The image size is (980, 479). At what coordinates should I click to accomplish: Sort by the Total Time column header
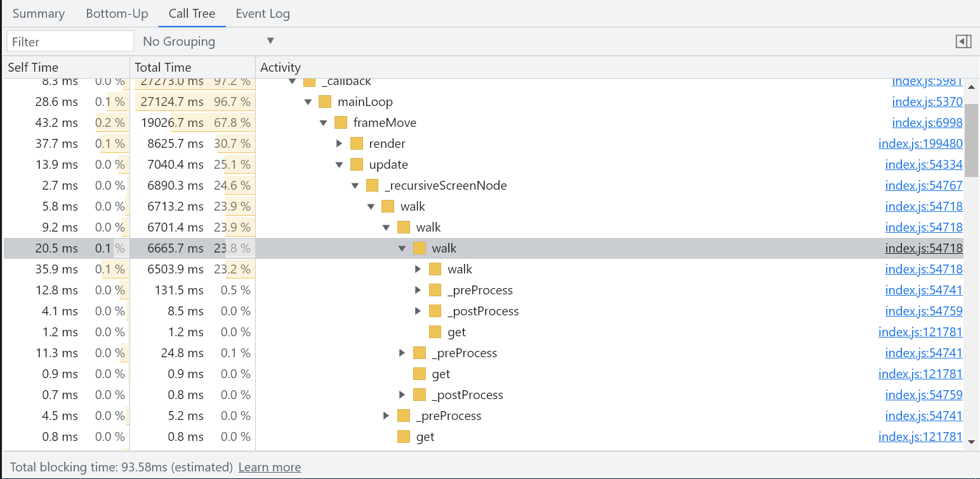(163, 67)
